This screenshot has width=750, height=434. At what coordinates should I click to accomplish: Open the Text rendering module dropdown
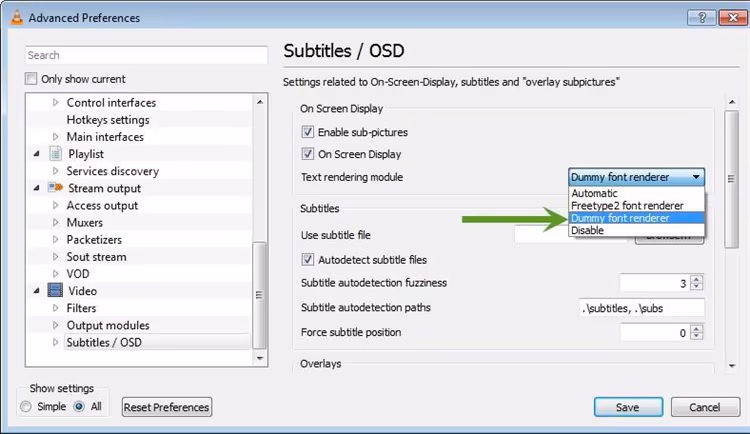click(636, 177)
